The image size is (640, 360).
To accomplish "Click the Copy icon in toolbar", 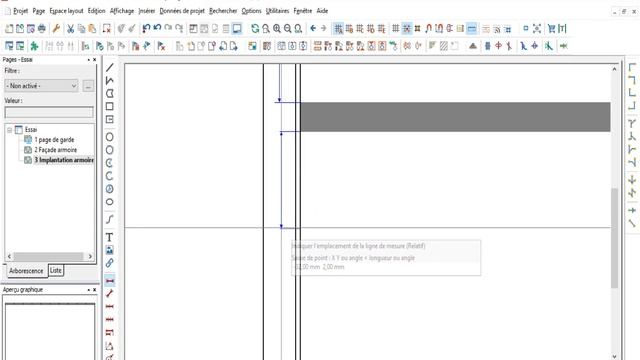I will click(82, 29).
